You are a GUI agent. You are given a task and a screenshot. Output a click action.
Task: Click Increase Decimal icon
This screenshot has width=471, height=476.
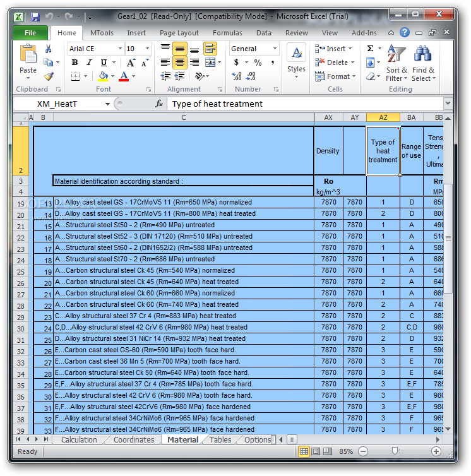coord(237,76)
